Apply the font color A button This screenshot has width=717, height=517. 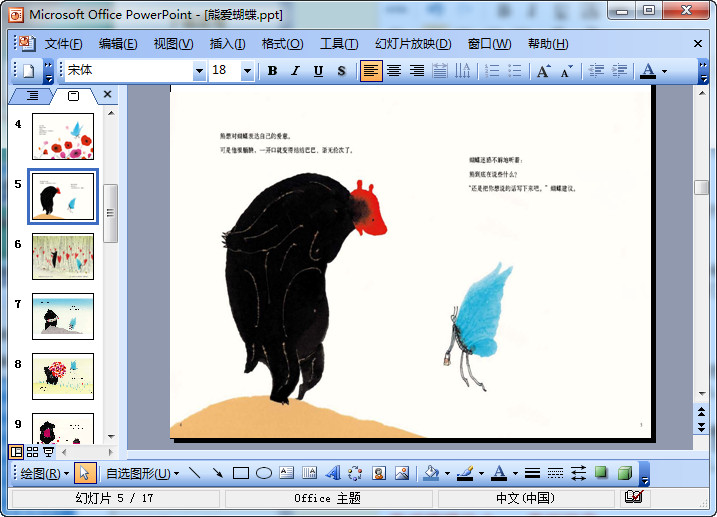647,71
